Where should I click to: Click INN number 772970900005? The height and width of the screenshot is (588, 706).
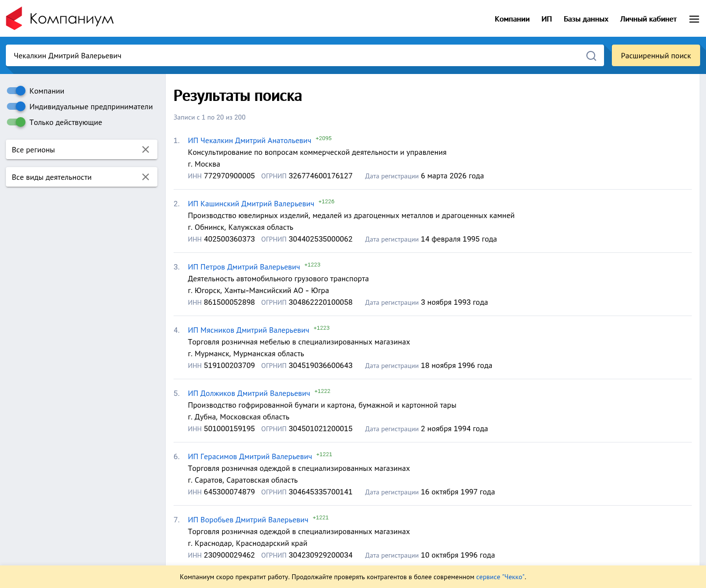pyautogui.click(x=229, y=176)
